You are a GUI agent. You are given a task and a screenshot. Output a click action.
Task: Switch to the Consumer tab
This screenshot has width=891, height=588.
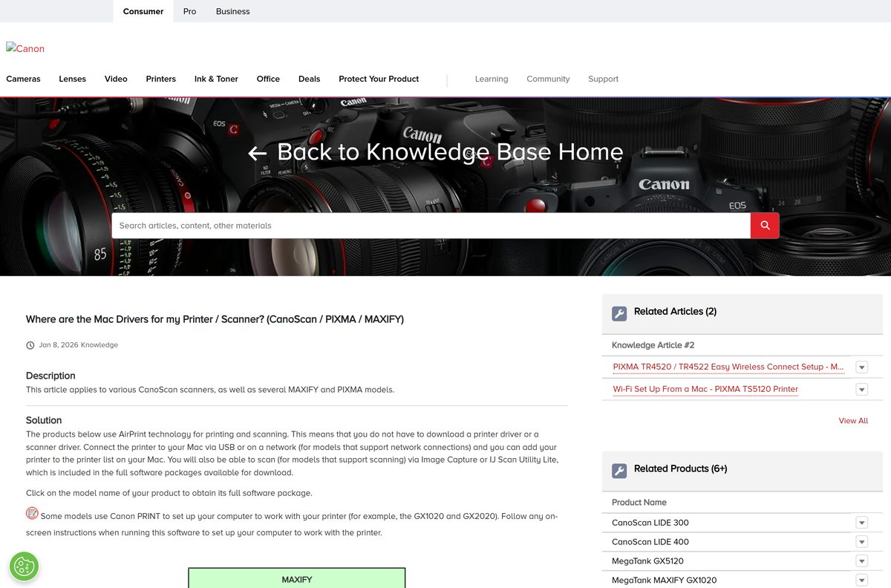pos(143,11)
